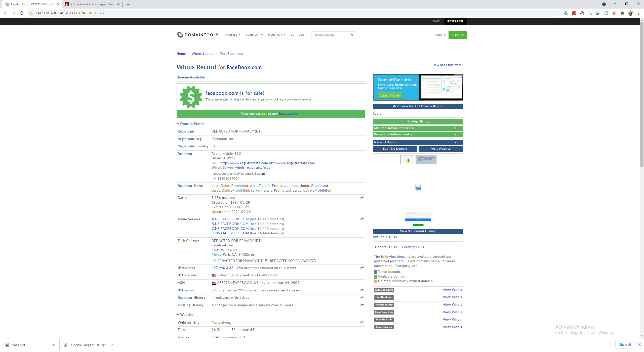
Task: Click the whois.registrarsafe.com link
Action: tap(254, 168)
